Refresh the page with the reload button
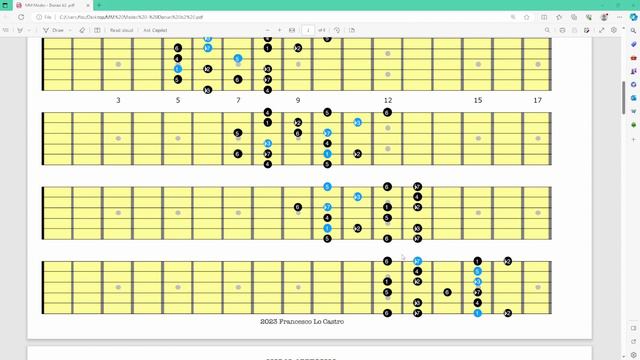 (21, 17)
